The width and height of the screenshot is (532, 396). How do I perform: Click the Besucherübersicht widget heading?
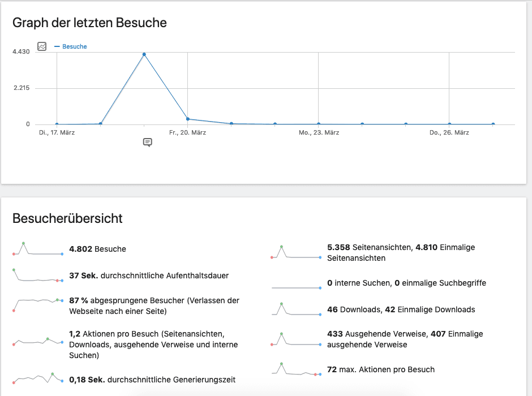[x=67, y=218]
